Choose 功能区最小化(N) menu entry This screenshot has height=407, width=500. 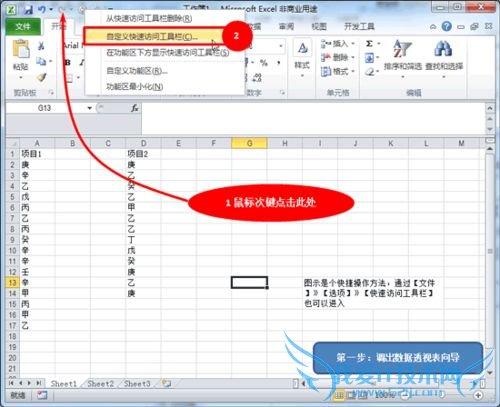[135, 87]
